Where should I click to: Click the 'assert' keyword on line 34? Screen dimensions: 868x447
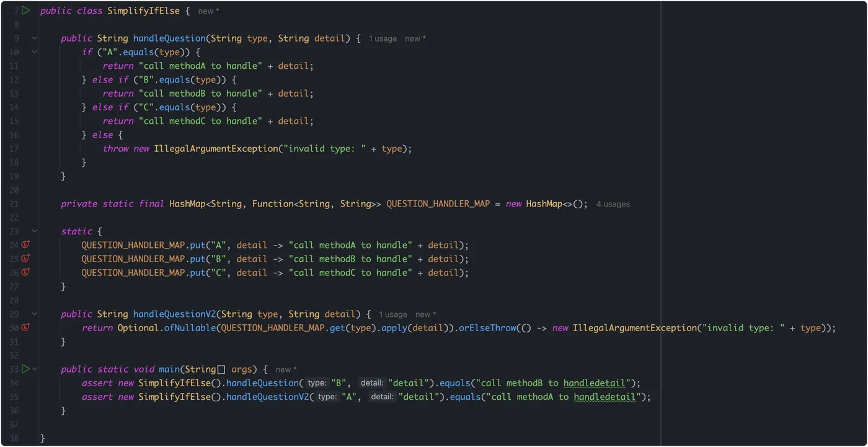click(97, 383)
